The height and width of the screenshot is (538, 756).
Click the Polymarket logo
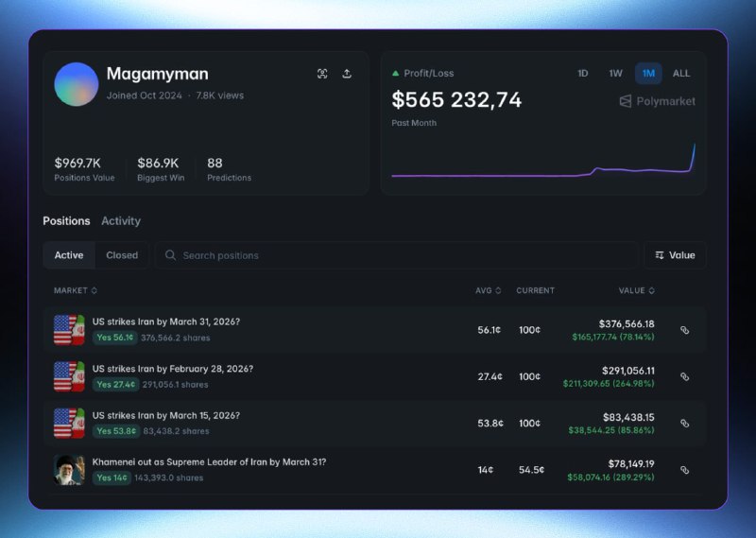(x=657, y=101)
